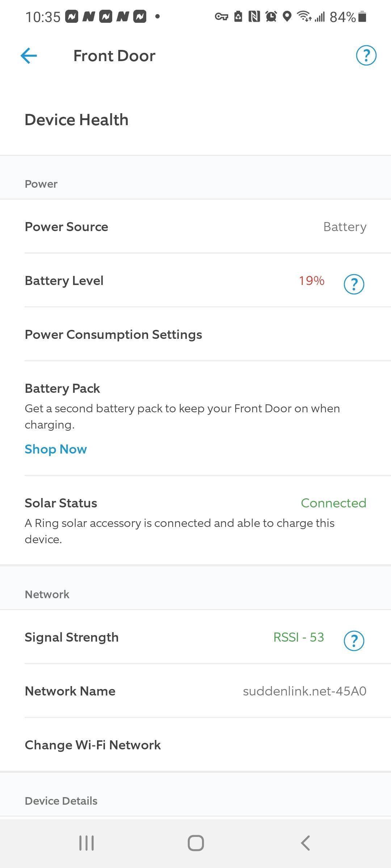Tap the NFC icon in the status bar

[254, 17]
